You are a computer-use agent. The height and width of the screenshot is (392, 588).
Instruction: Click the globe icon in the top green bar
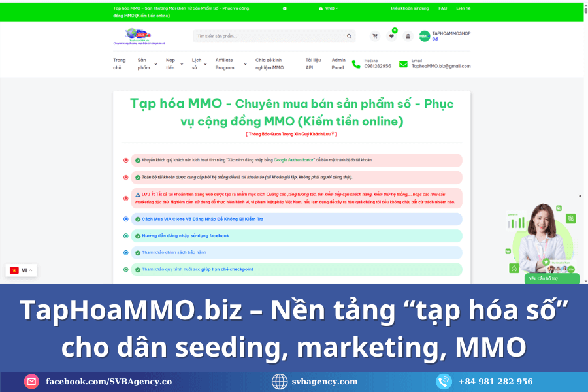coord(284,8)
